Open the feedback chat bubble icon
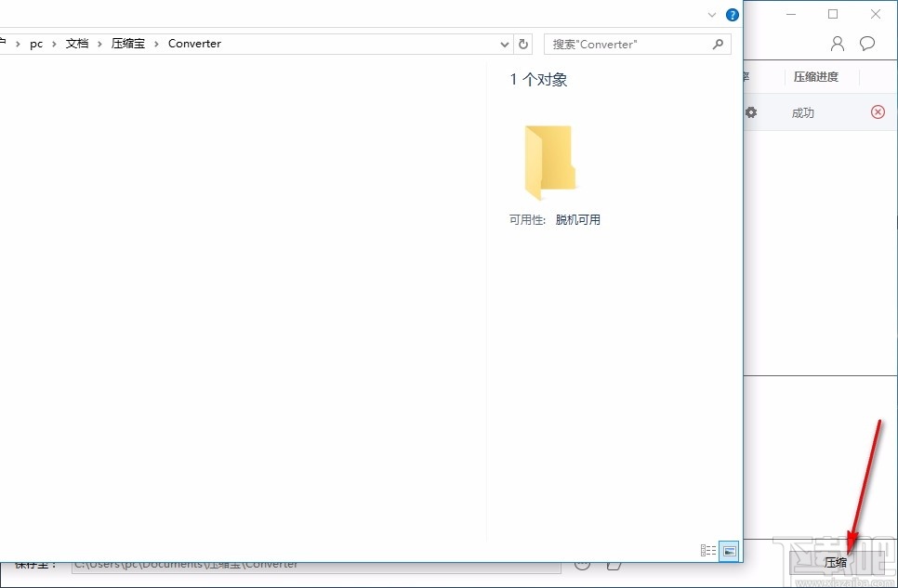This screenshot has width=898, height=588. click(x=867, y=43)
